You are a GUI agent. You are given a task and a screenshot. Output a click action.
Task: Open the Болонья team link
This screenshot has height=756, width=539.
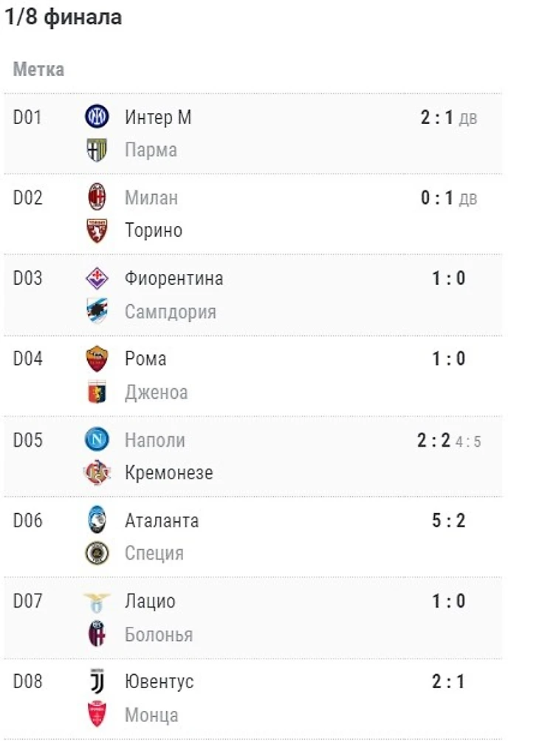coord(159,635)
